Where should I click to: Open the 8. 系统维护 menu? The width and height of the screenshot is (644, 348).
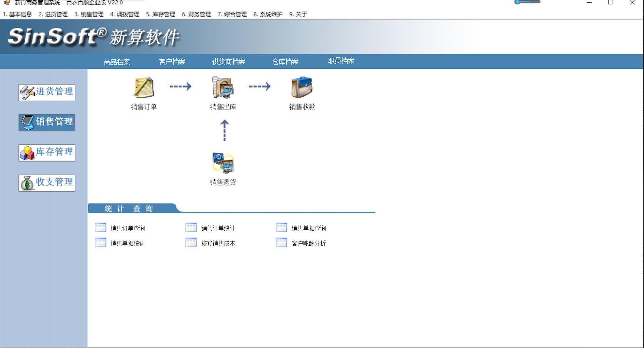(268, 14)
